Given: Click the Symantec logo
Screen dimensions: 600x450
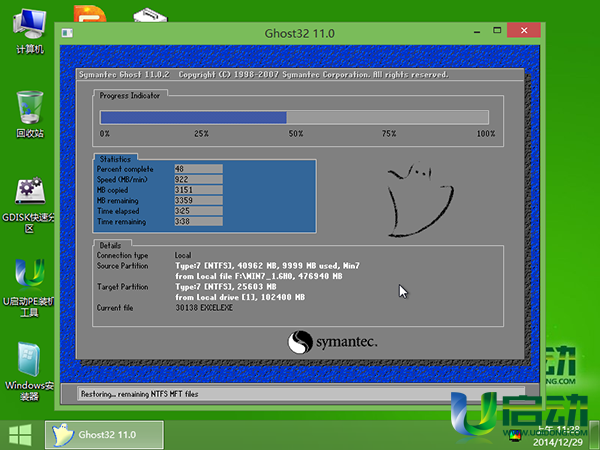Looking at the screenshot, I should click(332, 342).
